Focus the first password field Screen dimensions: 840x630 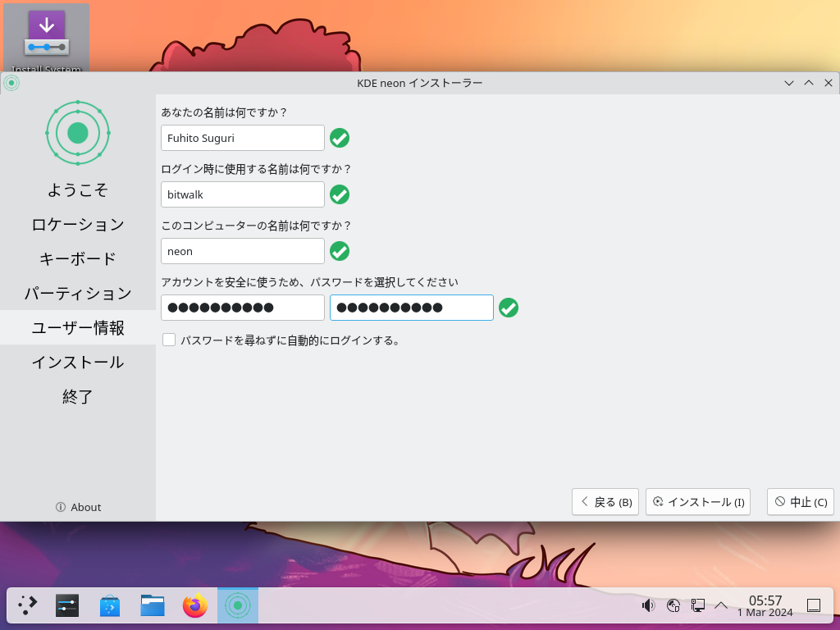tap(243, 308)
